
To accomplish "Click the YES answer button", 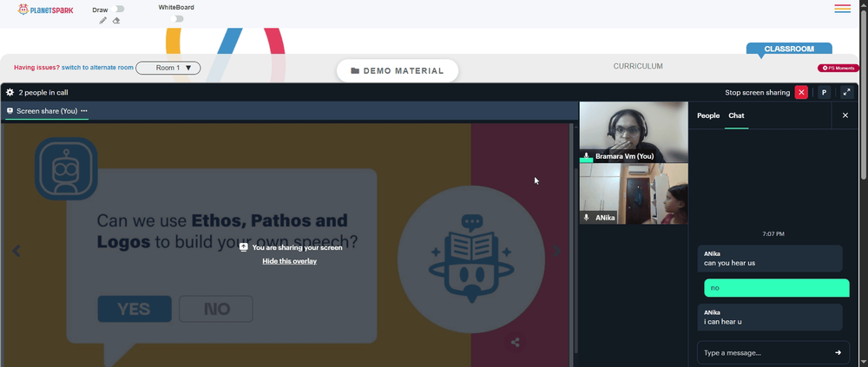I will (x=135, y=309).
